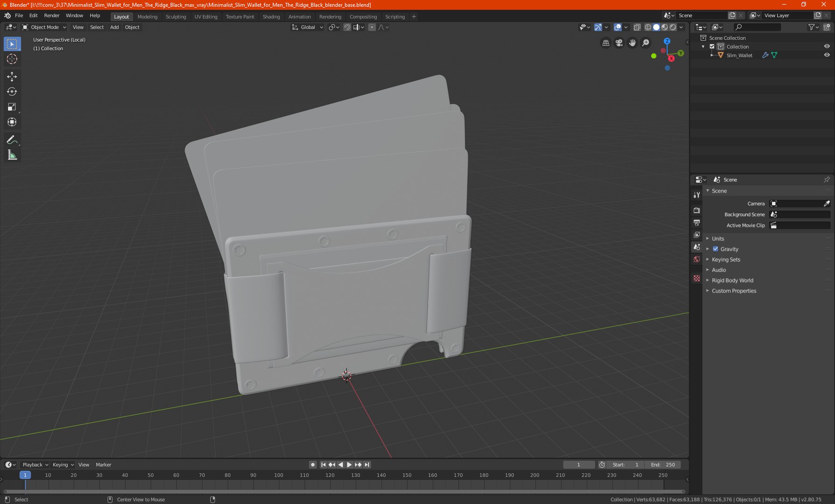Switch to rendered viewport shading
Image resolution: width=835 pixels, height=504 pixels.
(673, 27)
